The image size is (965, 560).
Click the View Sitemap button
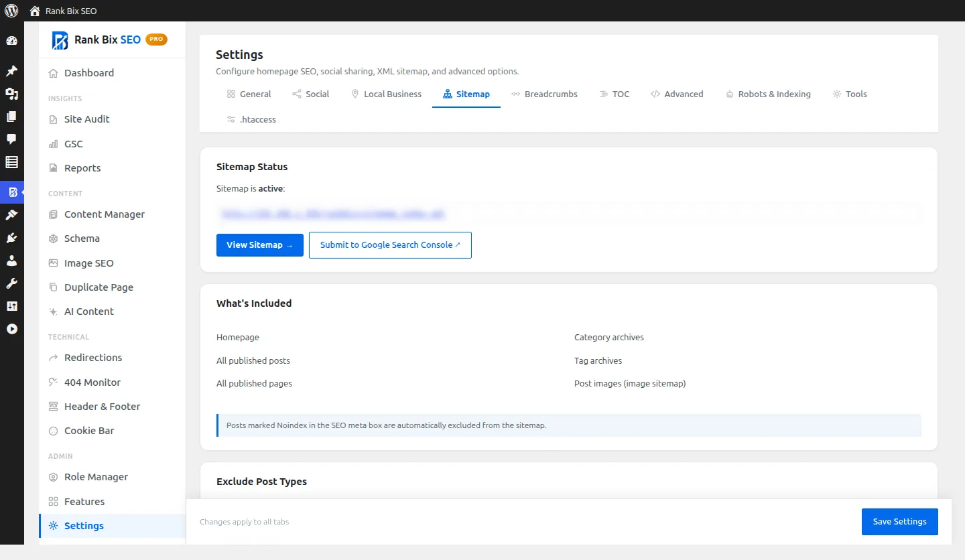coord(260,245)
